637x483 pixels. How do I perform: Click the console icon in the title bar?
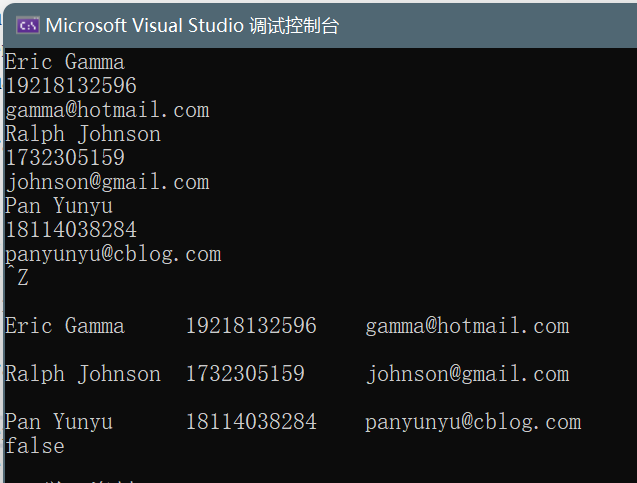28,26
